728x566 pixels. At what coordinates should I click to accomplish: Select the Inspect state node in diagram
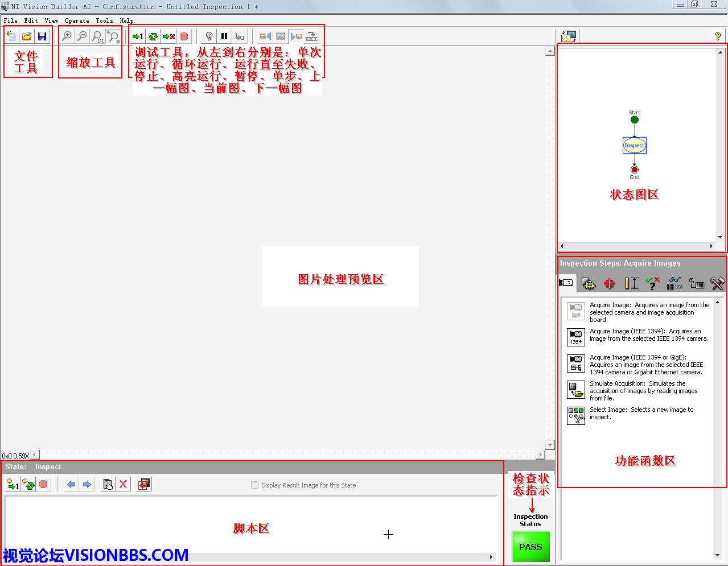coord(635,145)
